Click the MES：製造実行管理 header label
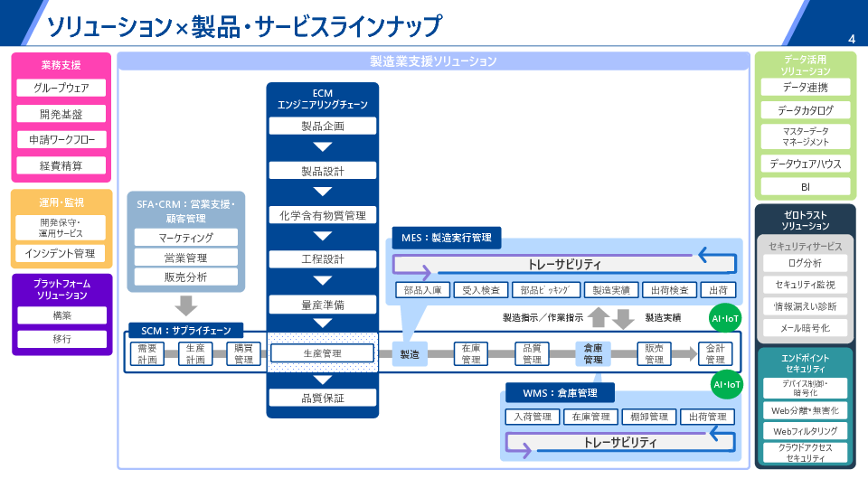 pos(446,238)
